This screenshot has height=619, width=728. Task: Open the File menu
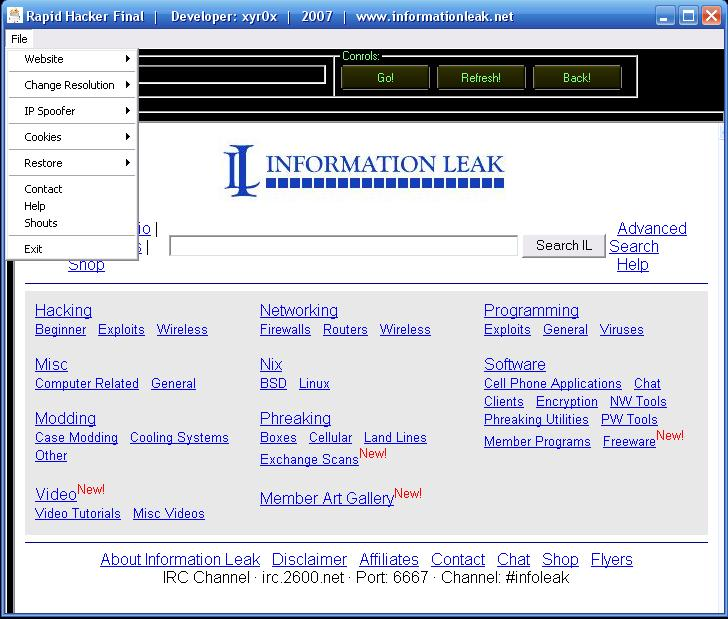20,39
